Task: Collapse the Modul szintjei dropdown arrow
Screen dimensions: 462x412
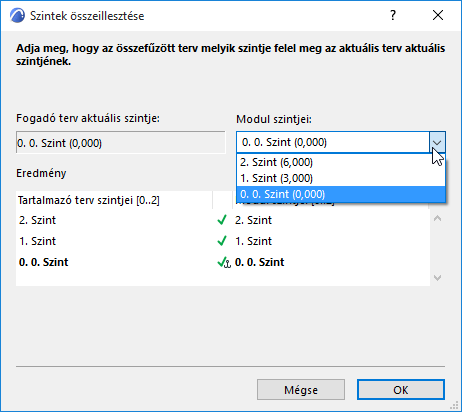Action: pos(437,142)
